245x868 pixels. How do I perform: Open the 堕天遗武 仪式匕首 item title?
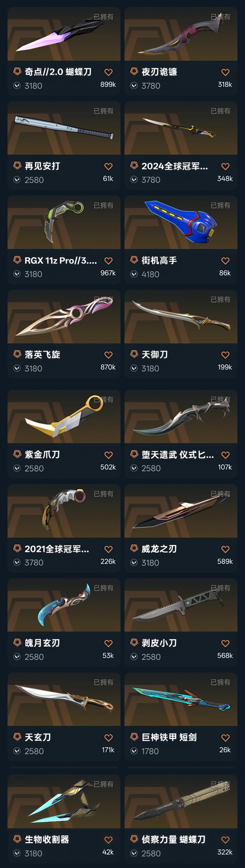[x=178, y=455]
